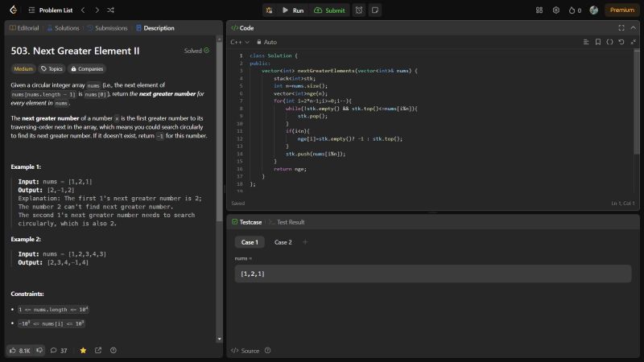The width and height of the screenshot is (644, 362).
Task: Open the notes icon in top bar
Action: (375, 10)
